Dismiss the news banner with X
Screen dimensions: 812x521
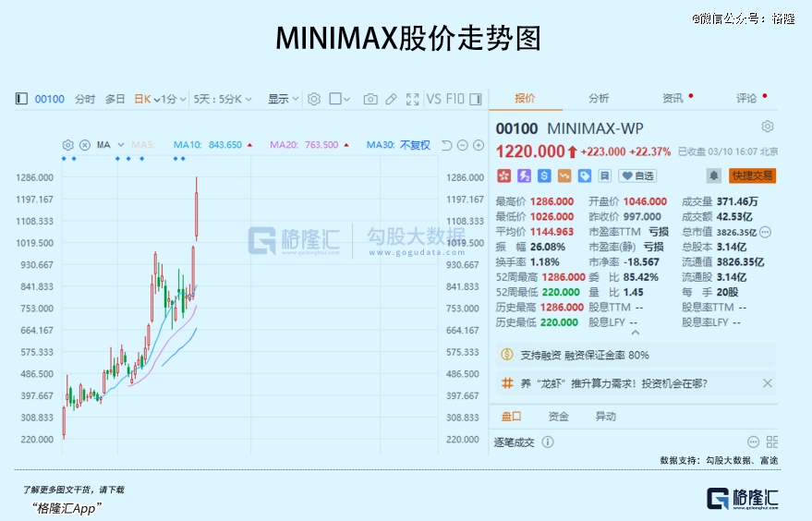pos(767,382)
